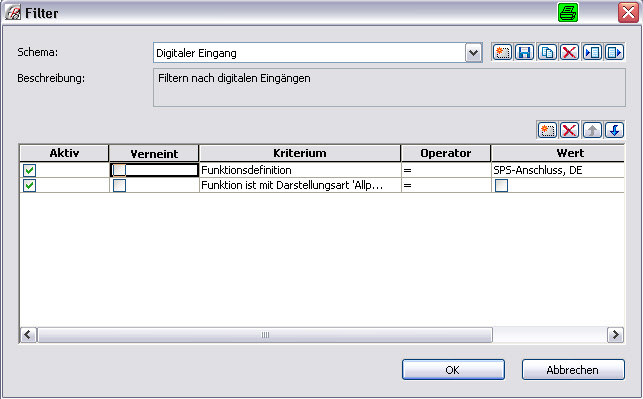Click the green printer icon in title bar

click(568, 12)
